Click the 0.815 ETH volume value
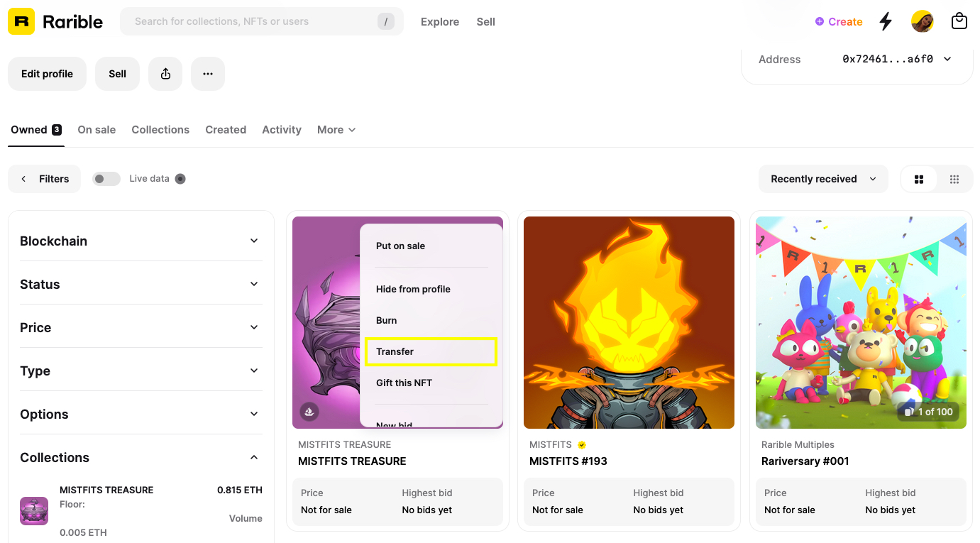Screen dimensions: 980x543 tap(240, 490)
